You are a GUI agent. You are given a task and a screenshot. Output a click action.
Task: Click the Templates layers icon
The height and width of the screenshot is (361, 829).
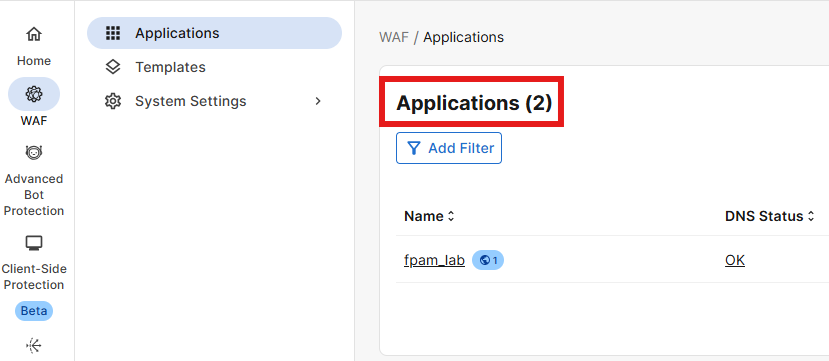(x=113, y=67)
